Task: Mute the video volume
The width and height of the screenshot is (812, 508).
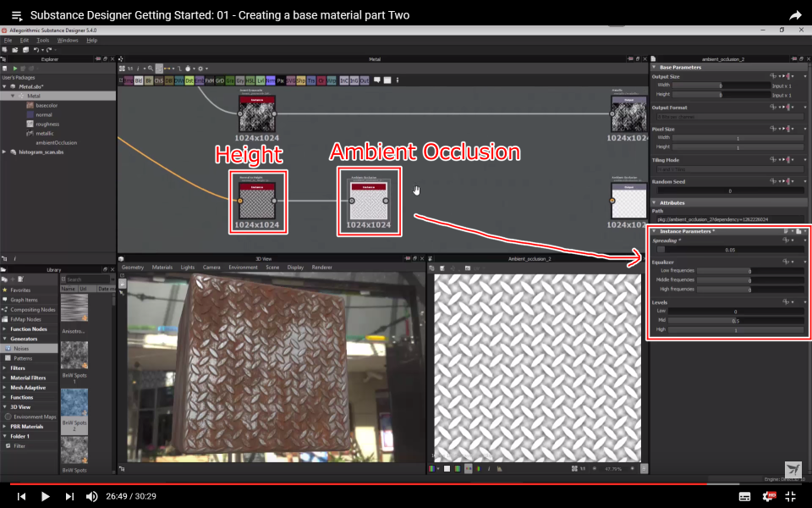Action: point(91,496)
